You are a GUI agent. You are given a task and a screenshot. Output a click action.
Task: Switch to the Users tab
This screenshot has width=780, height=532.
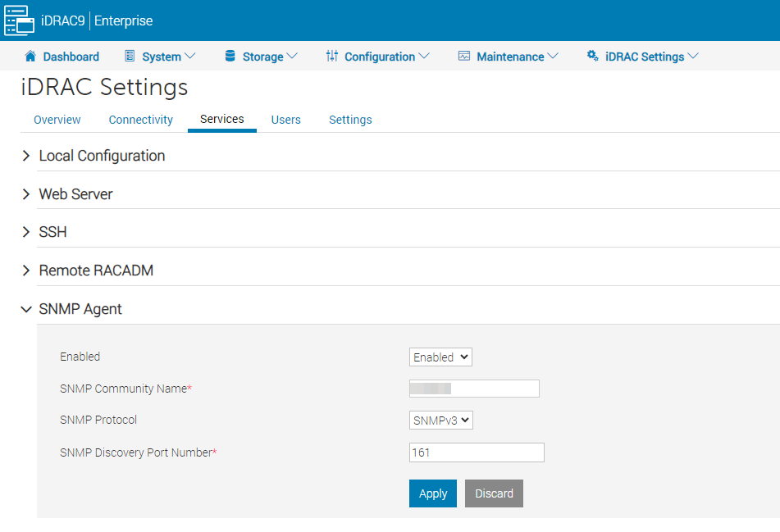pyautogui.click(x=286, y=120)
